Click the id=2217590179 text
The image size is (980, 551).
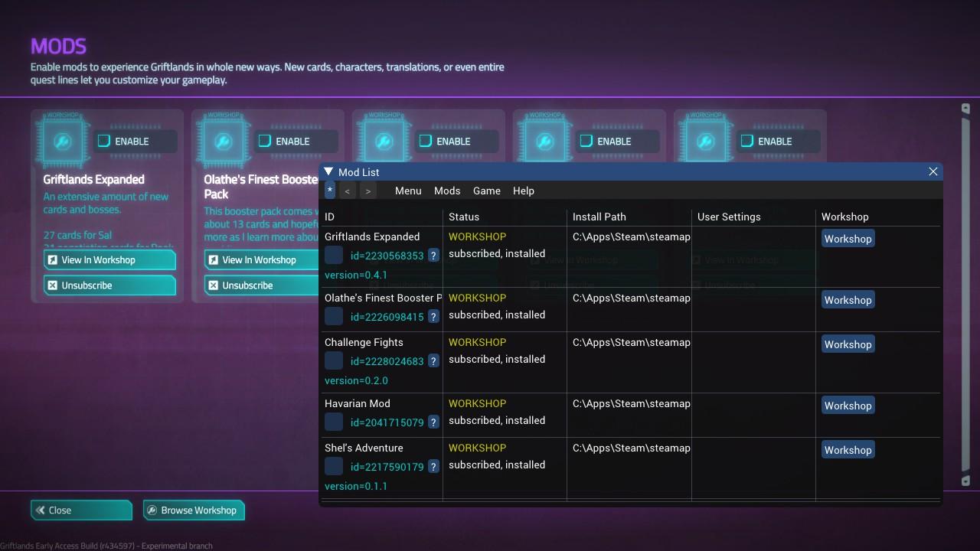387,467
